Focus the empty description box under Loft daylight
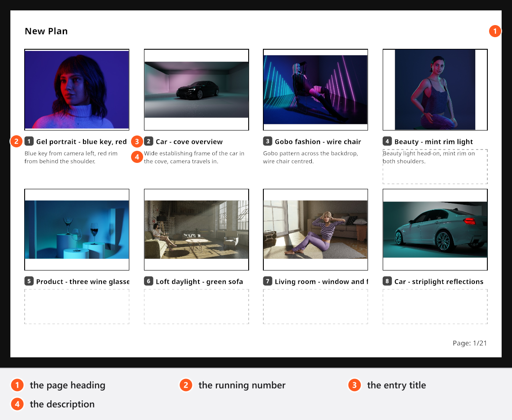Viewport: 512px width, 420px height. [x=196, y=307]
